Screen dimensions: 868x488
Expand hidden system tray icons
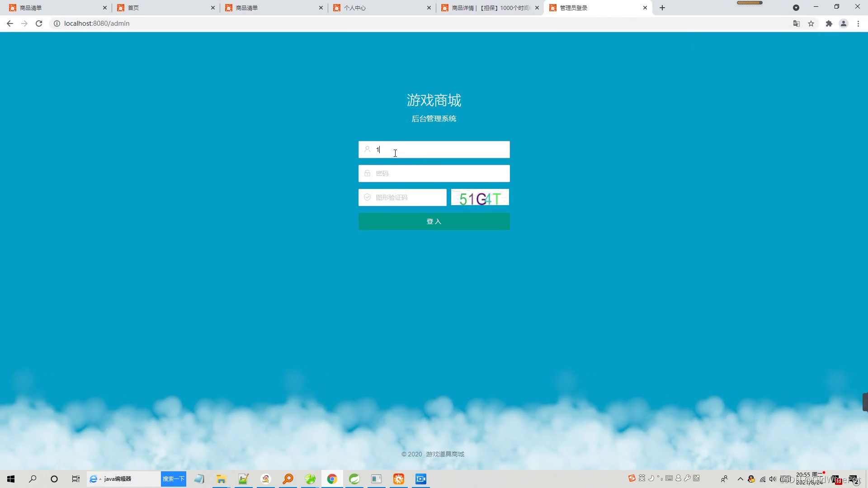tap(740, 479)
